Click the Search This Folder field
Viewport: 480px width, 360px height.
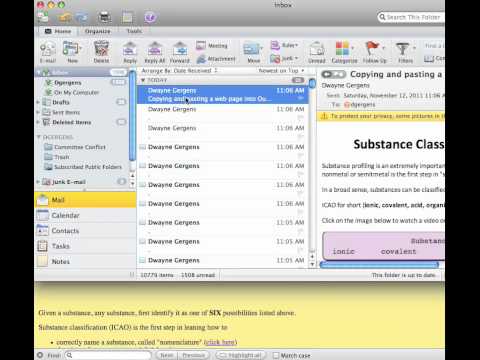[x=411, y=17]
